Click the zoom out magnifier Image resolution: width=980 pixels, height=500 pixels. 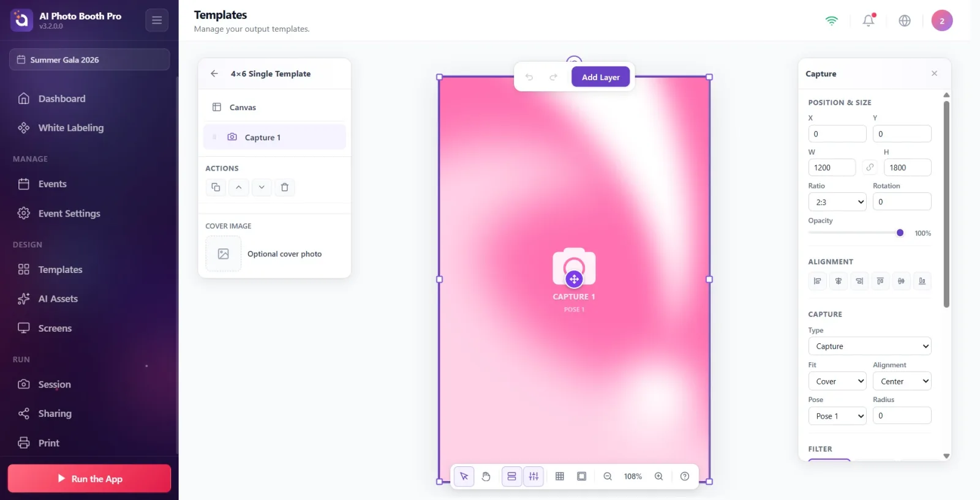608,476
